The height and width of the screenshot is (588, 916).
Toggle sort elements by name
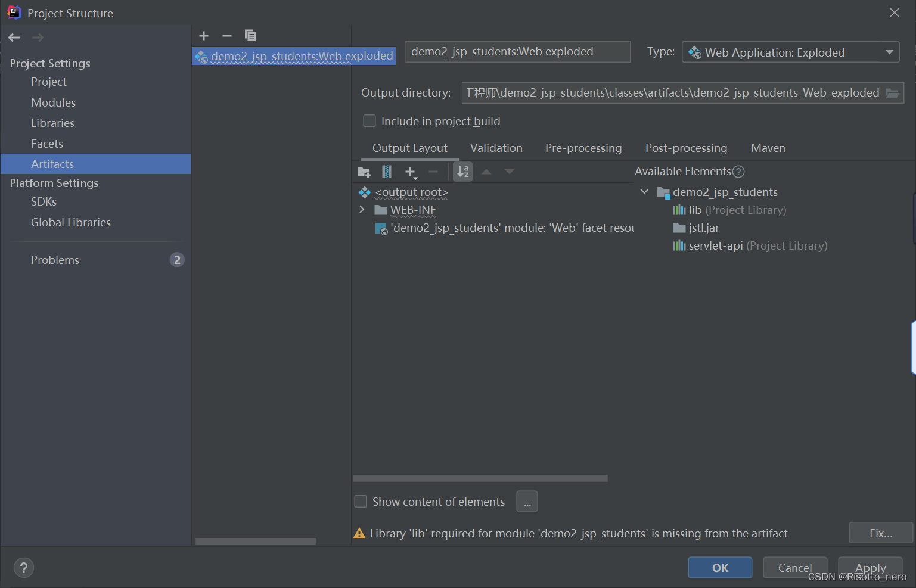point(463,172)
